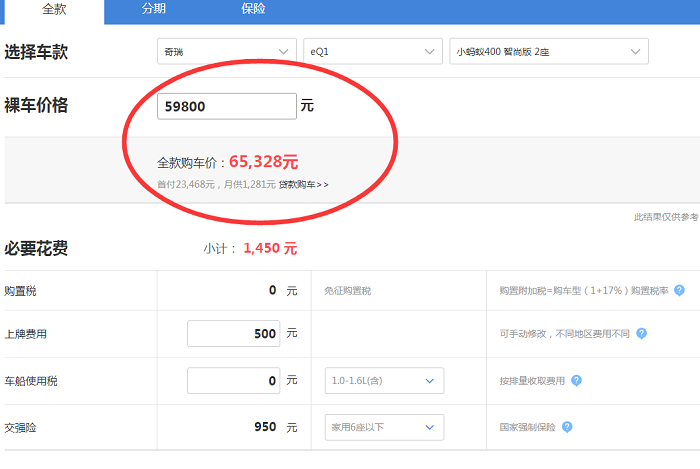
Task: Click the 此结果仅供参考 note
Action: 666,217
